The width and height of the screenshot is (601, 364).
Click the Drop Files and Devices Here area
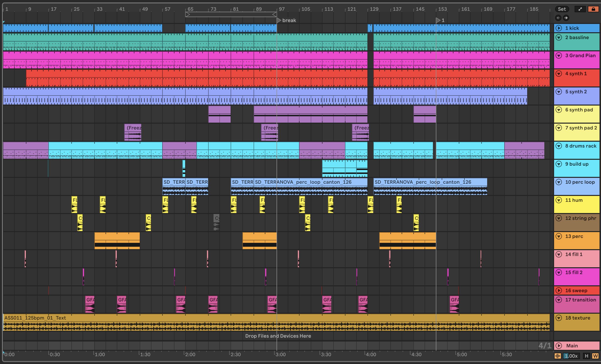(x=278, y=336)
